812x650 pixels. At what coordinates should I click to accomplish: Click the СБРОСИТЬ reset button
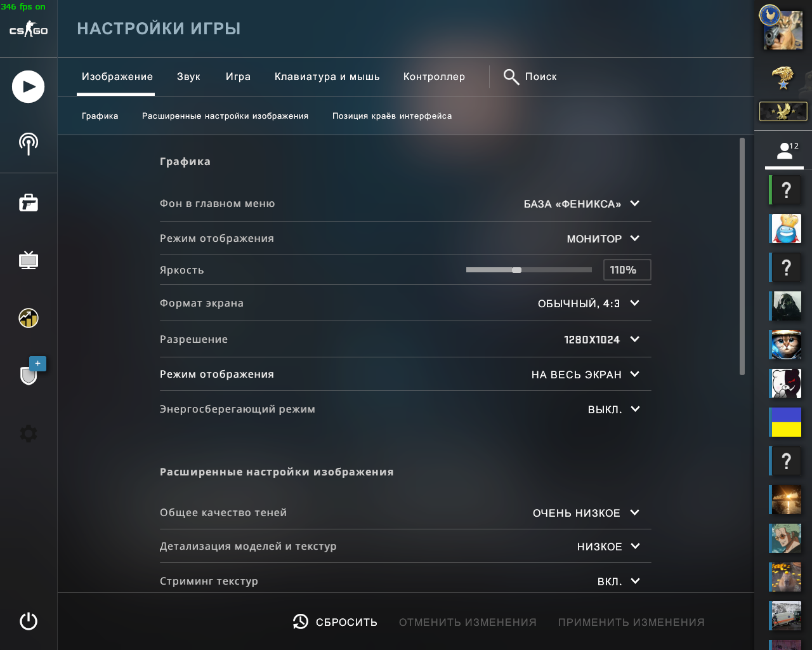point(335,622)
